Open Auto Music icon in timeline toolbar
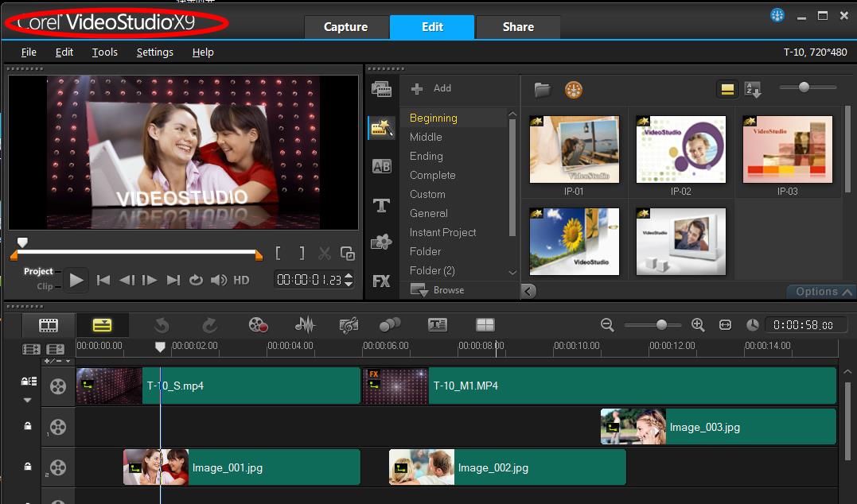857x504 pixels. tap(349, 325)
